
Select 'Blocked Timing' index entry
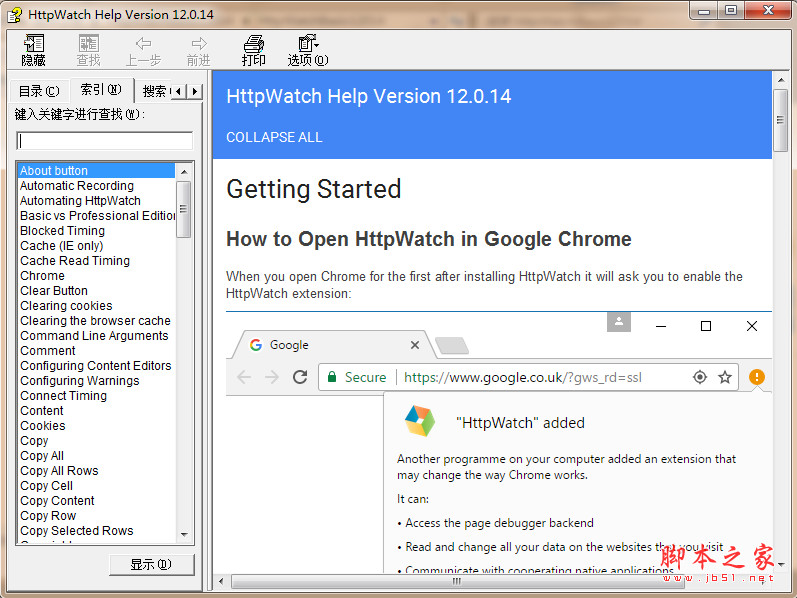point(63,230)
